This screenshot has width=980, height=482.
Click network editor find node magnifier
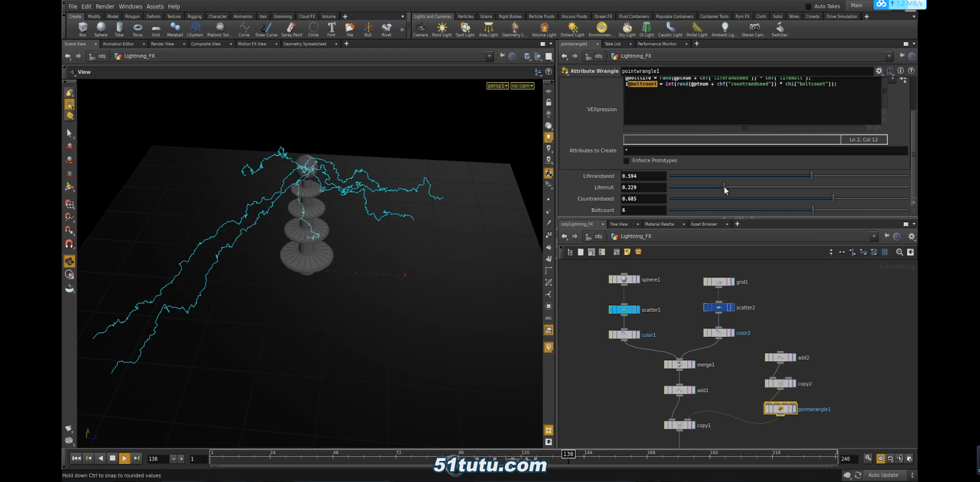click(899, 252)
